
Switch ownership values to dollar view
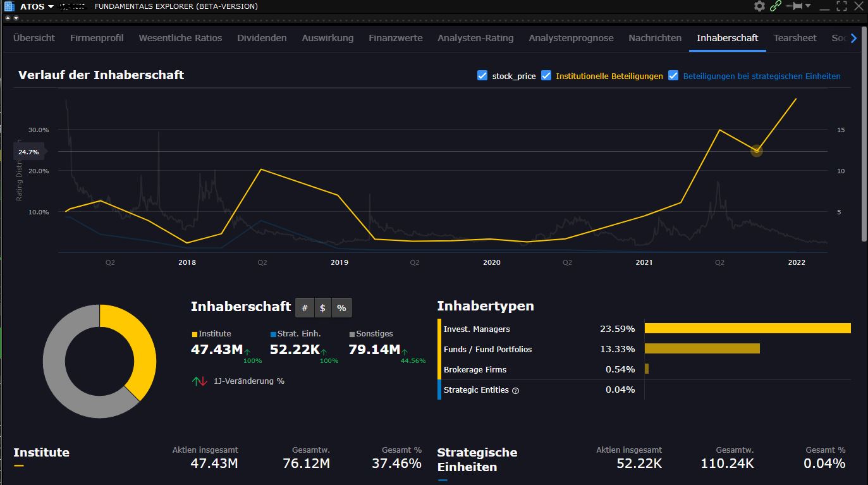(x=322, y=307)
